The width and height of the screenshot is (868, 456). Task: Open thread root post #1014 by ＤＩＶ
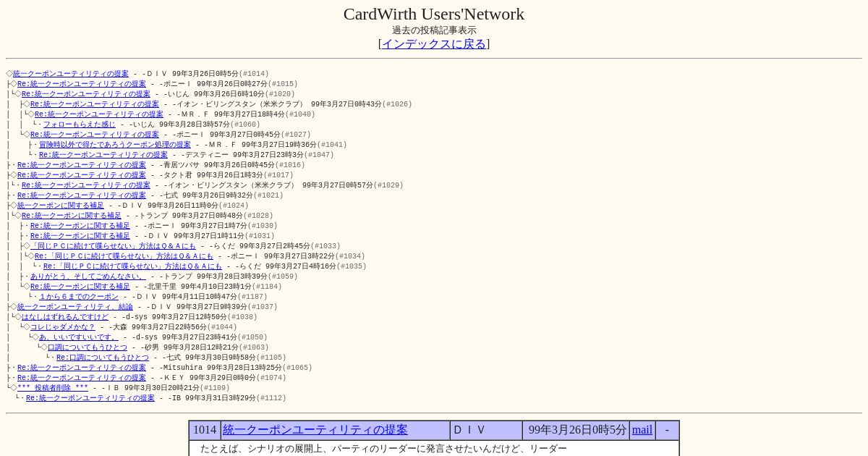coord(71,74)
